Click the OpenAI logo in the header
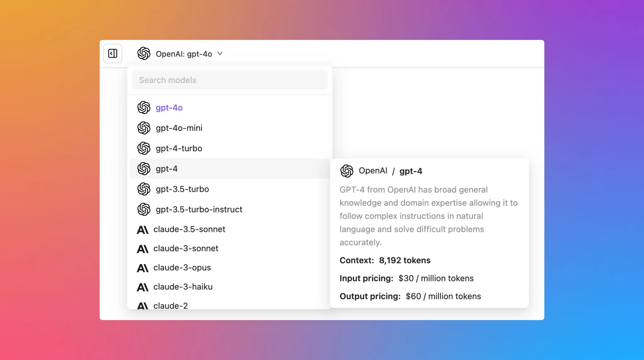The height and width of the screenshot is (360, 644). click(x=144, y=53)
